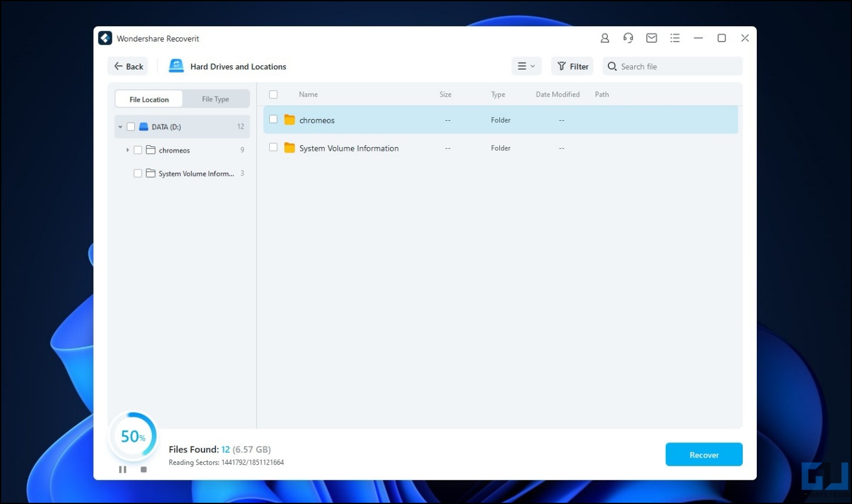Check System Volume Information list checkbox
Image resolution: width=852 pixels, height=504 pixels.
coord(273,148)
